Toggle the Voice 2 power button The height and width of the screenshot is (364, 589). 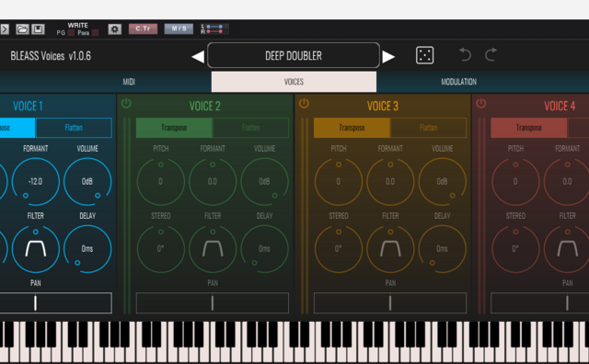click(x=126, y=103)
